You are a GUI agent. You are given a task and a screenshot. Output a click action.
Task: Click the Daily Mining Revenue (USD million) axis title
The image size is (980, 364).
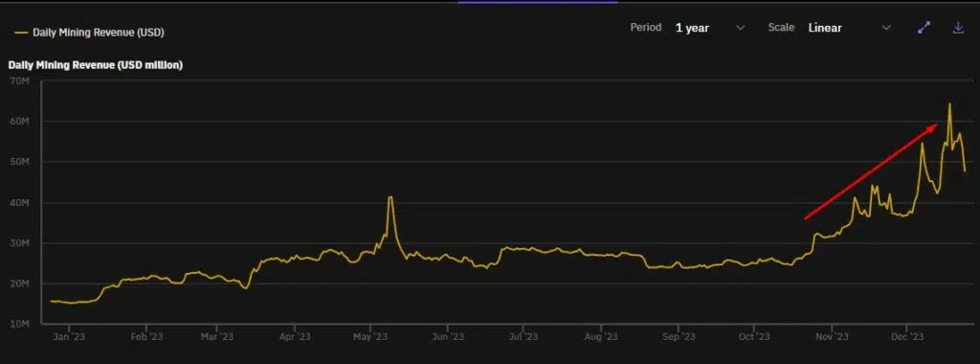[x=95, y=65]
